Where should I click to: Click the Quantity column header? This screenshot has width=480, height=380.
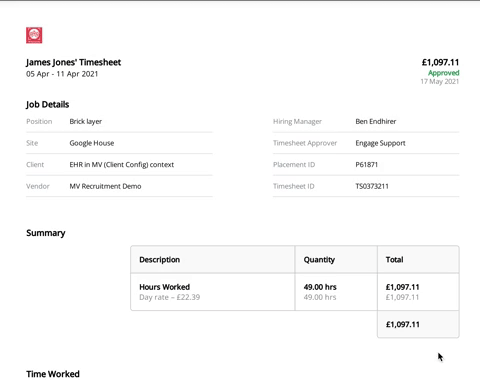coord(319,260)
